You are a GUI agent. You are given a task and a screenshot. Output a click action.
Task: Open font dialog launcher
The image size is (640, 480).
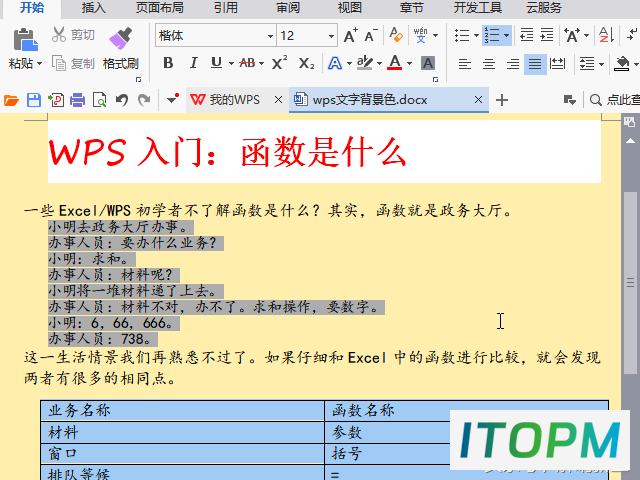[x=436, y=80]
